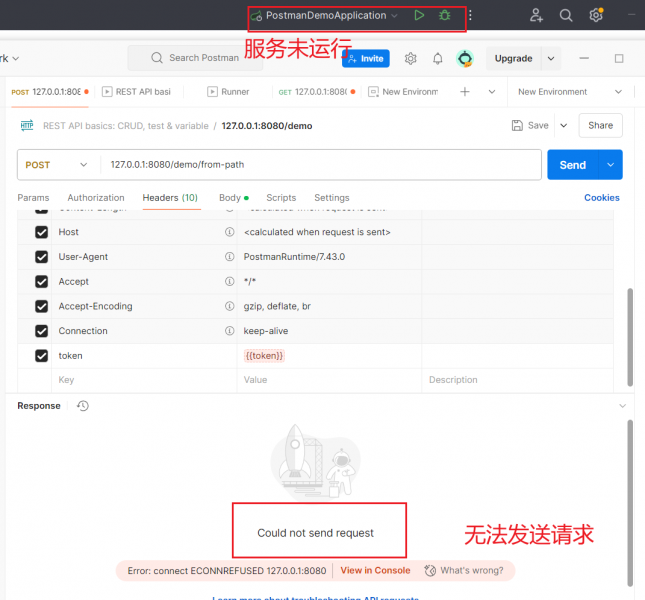Click View in Console link
This screenshot has width=645, height=600.
pyautogui.click(x=375, y=571)
